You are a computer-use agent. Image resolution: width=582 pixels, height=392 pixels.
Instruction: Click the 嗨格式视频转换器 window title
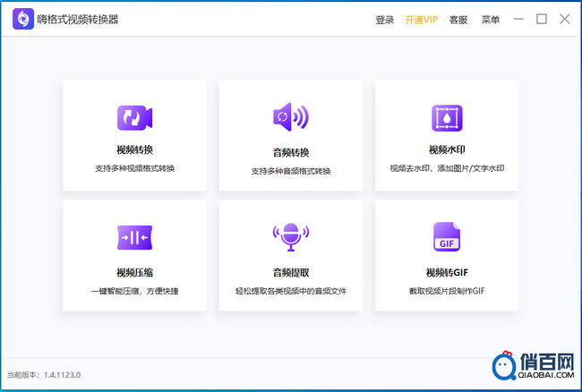click(x=78, y=20)
